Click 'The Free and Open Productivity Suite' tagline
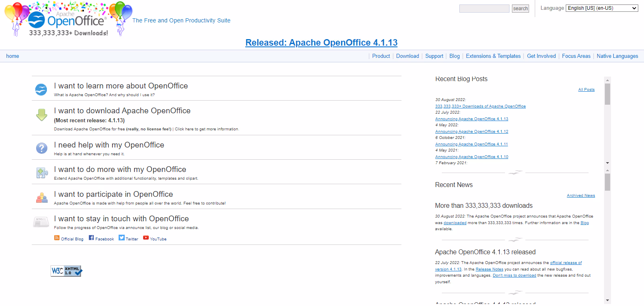 (x=181, y=20)
